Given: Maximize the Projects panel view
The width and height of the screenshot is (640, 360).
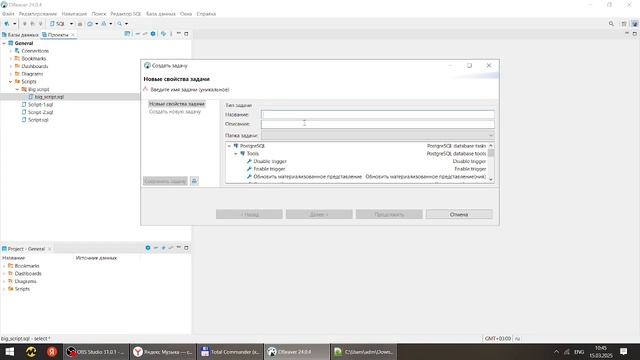Looking at the screenshot, I should click(186, 34).
